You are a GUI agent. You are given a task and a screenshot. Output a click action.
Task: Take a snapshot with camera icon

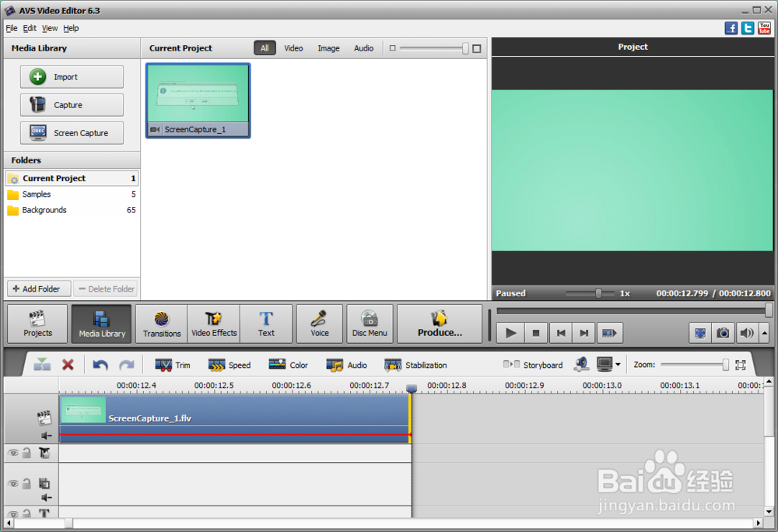coord(723,333)
